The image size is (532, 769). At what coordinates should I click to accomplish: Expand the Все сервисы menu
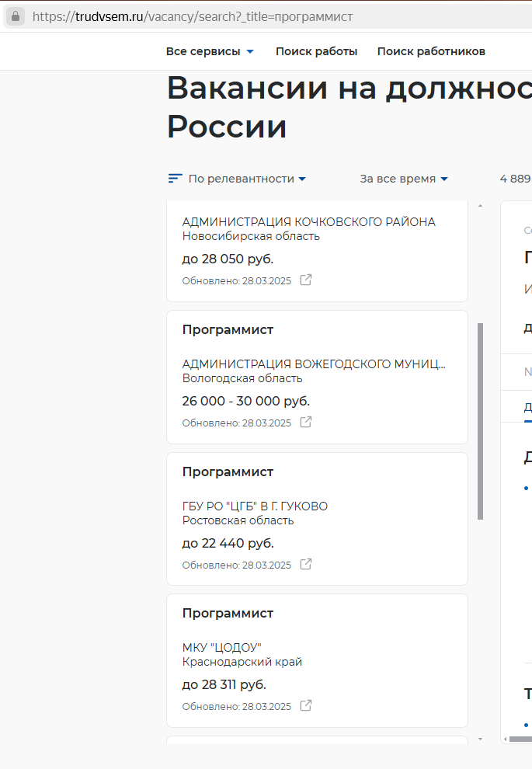[x=210, y=51]
